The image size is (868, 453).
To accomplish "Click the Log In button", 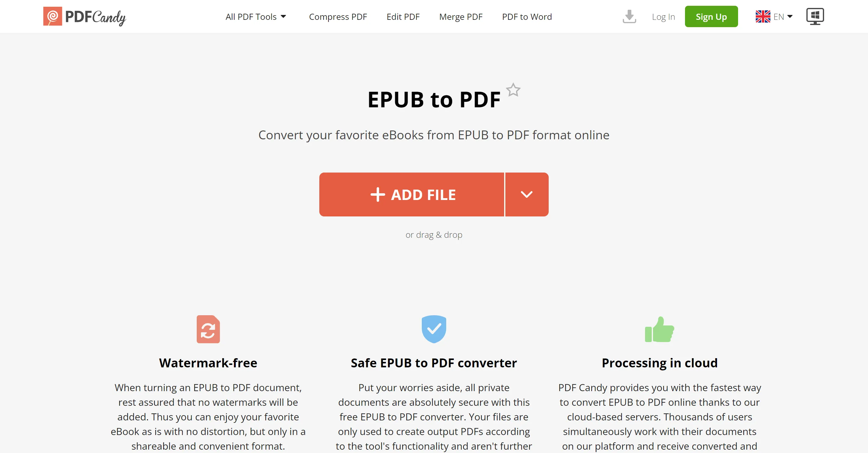I will point(663,16).
